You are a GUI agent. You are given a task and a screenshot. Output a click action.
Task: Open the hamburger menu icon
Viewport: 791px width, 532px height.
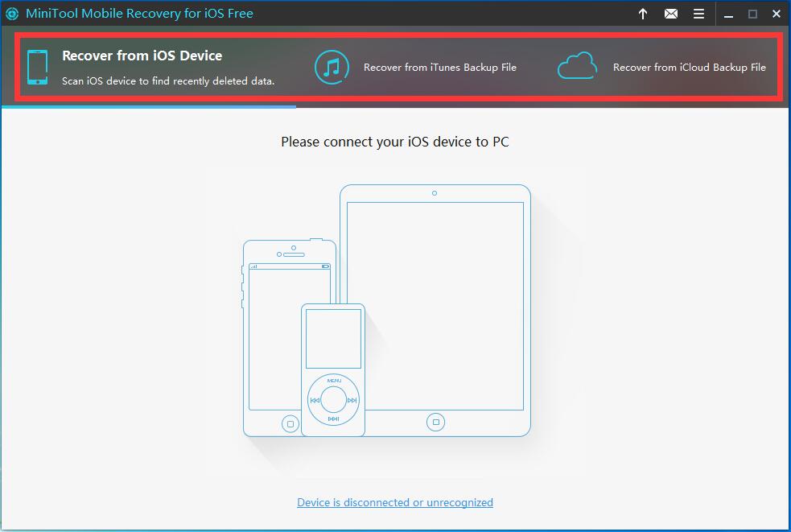(698, 14)
